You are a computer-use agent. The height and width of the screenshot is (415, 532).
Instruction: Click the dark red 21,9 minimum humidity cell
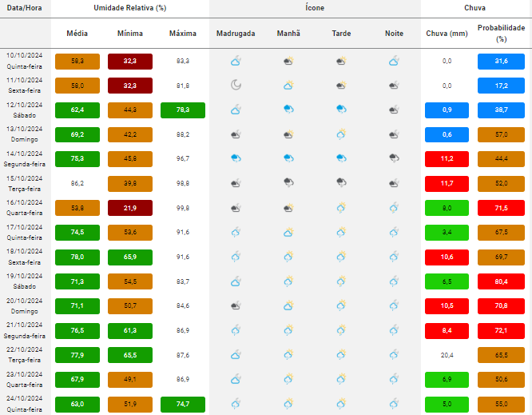pyautogui.click(x=130, y=208)
